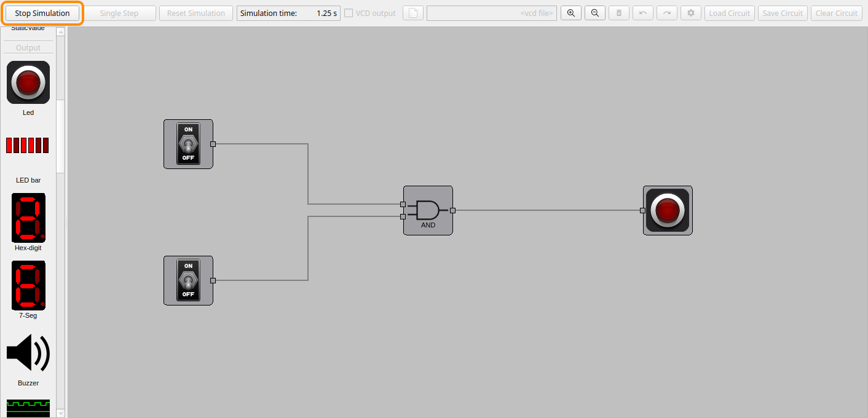The image size is (868, 418).
Task: Click the Output section header in palette
Action: click(28, 48)
